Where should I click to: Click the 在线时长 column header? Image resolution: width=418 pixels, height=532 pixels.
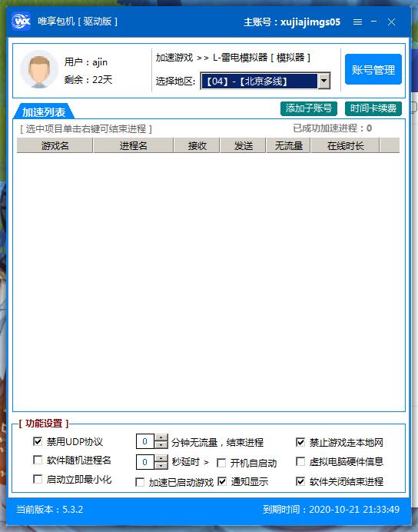(345, 145)
